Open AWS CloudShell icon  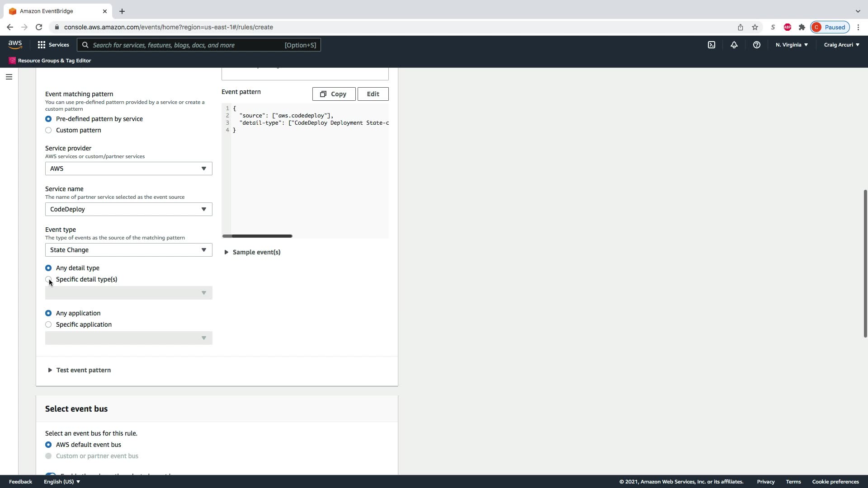(x=712, y=45)
